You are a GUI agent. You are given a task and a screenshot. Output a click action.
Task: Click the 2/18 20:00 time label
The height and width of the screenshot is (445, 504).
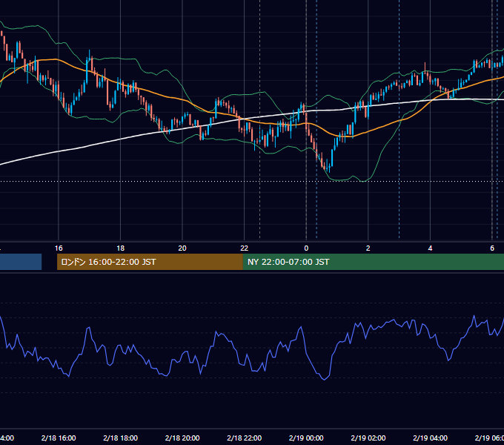point(182,438)
